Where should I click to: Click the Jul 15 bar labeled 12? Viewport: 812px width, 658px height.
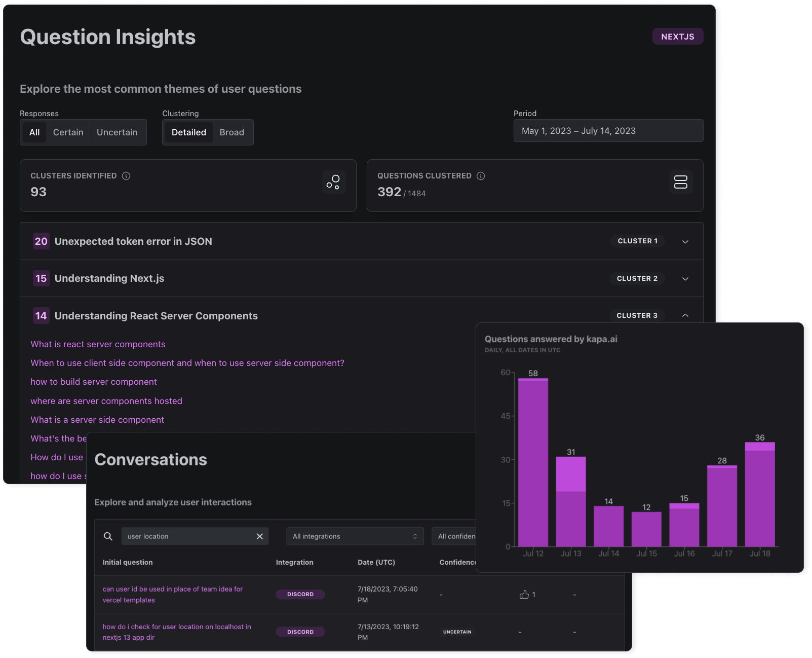pyautogui.click(x=646, y=529)
